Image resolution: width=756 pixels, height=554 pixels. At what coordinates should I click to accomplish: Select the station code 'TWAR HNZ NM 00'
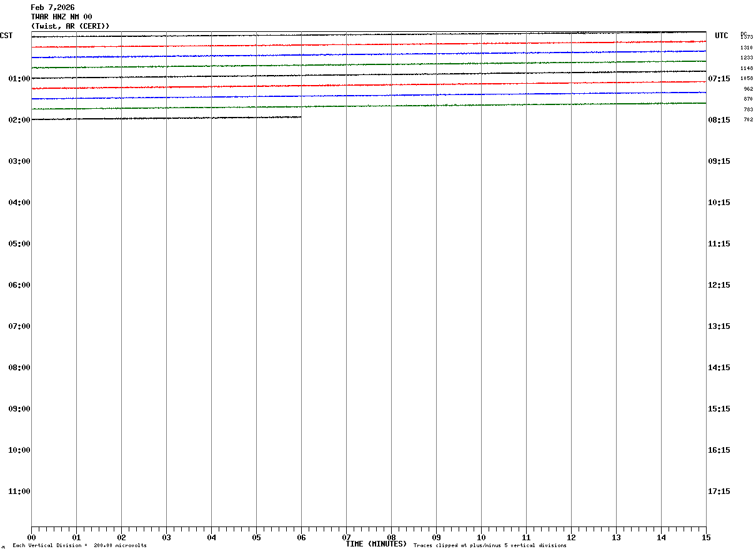click(61, 17)
